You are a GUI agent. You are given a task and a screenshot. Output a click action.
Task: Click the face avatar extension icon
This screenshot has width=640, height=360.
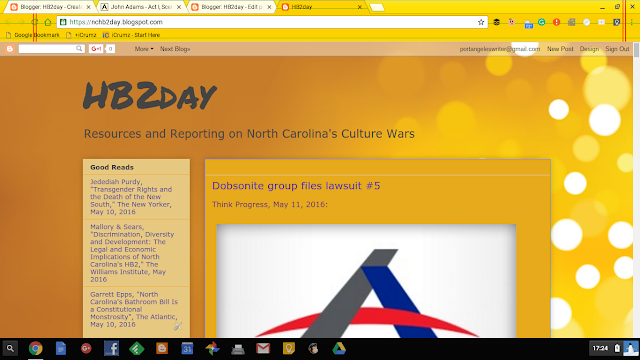point(511,22)
